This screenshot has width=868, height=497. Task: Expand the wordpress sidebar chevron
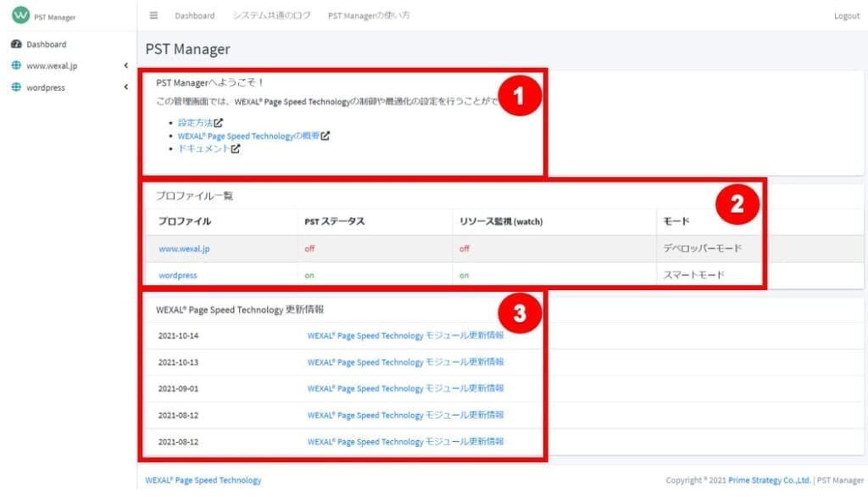tap(126, 87)
